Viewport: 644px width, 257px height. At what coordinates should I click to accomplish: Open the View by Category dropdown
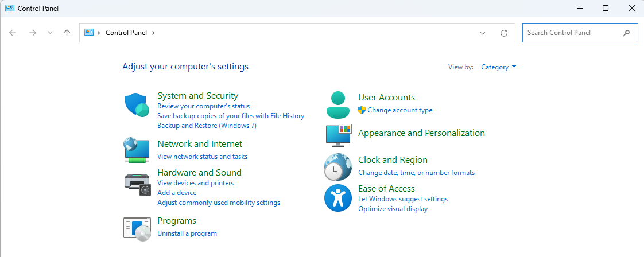point(499,67)
